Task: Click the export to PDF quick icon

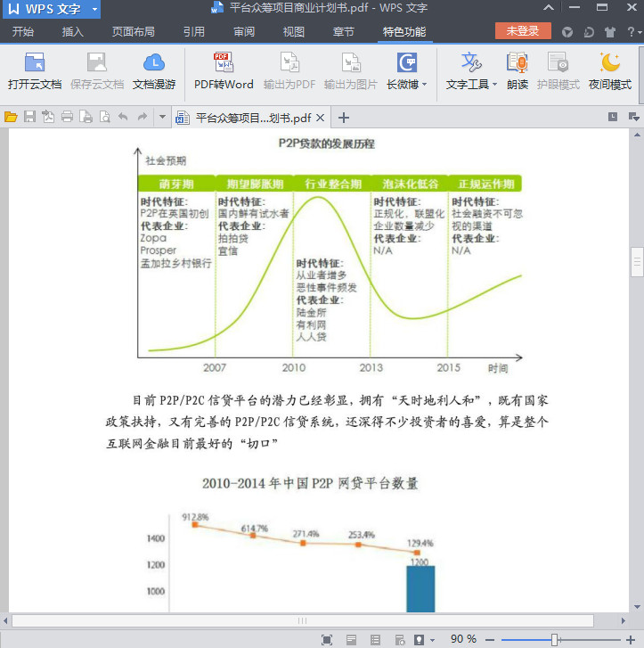Action: click(x=48, y=117)
